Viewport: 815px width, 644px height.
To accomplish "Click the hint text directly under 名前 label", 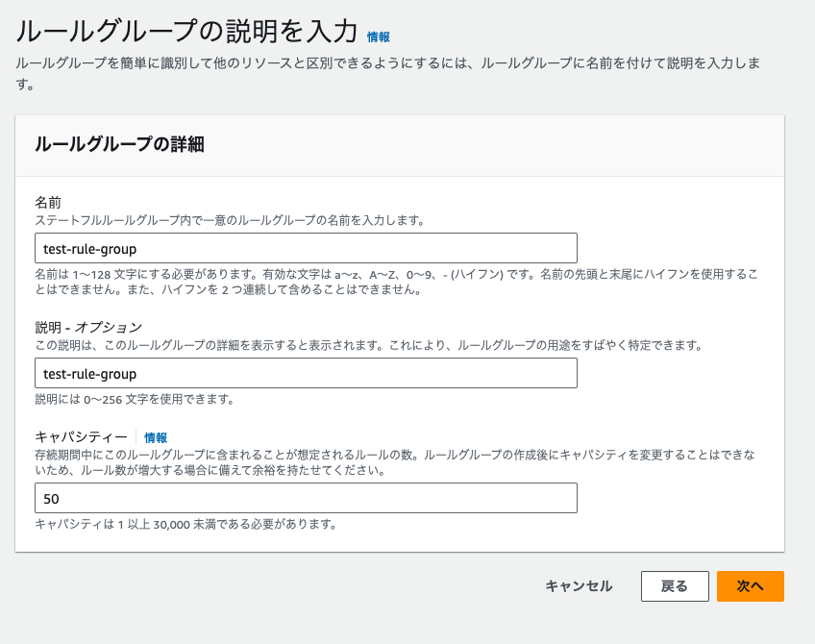I will [x=229, y=220].
